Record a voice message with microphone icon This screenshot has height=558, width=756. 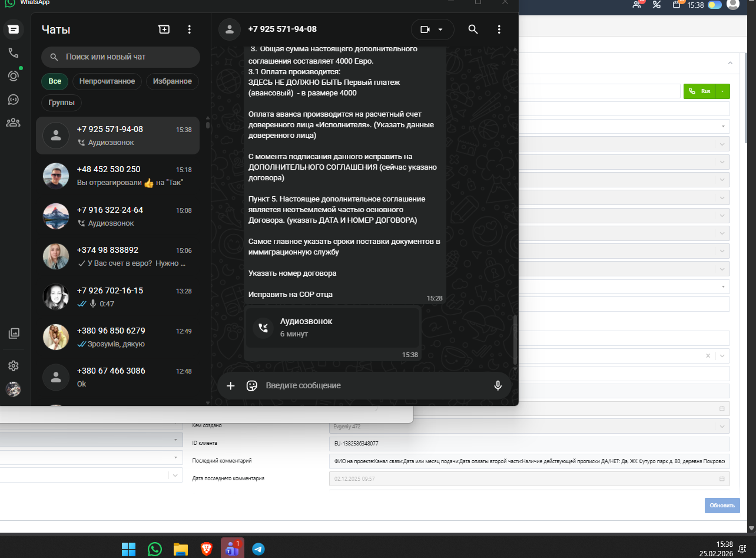click(x=498, y=385)
